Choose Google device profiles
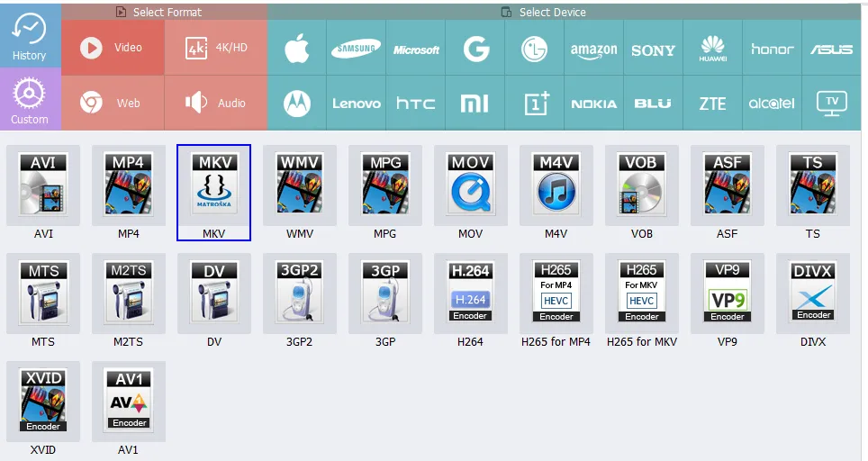This screenshot has width=868, height=461. (x=475, y=48)
